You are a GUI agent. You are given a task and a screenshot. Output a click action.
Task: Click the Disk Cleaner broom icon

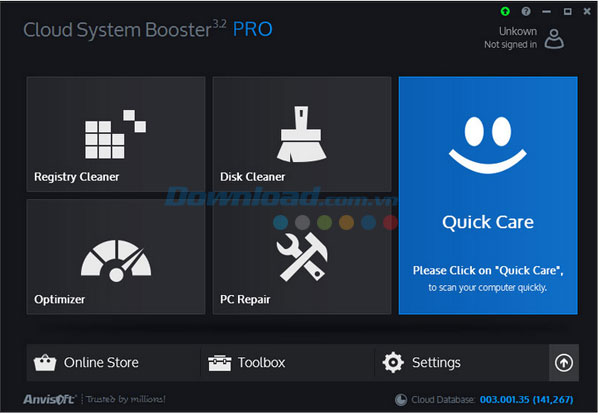[302, 134]
